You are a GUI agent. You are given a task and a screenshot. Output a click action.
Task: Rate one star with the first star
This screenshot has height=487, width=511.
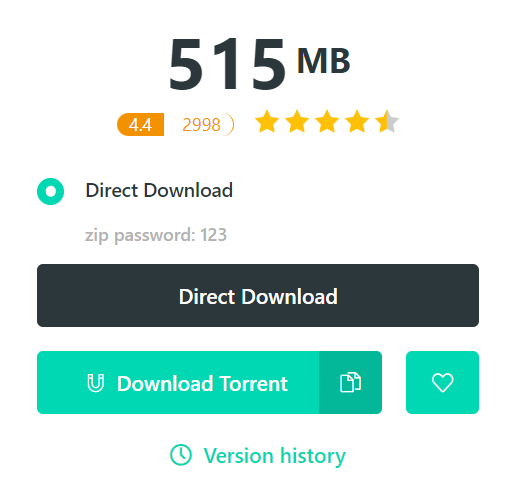point(267,122)
